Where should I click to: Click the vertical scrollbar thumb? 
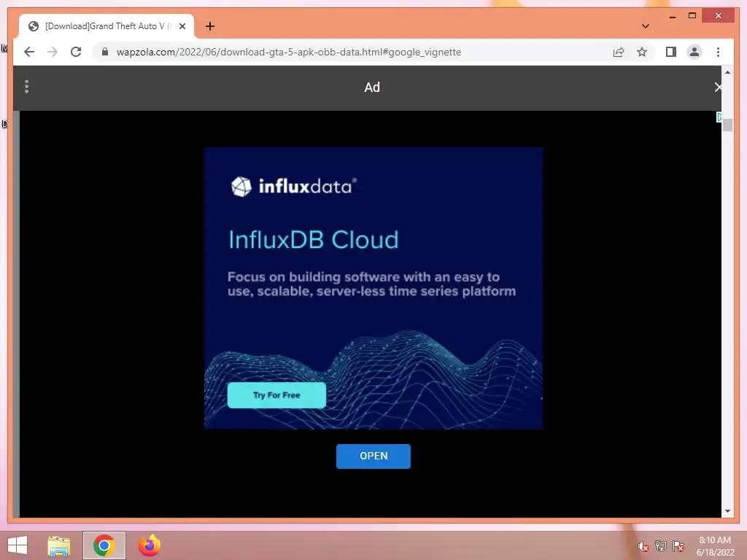click(727, 124)
